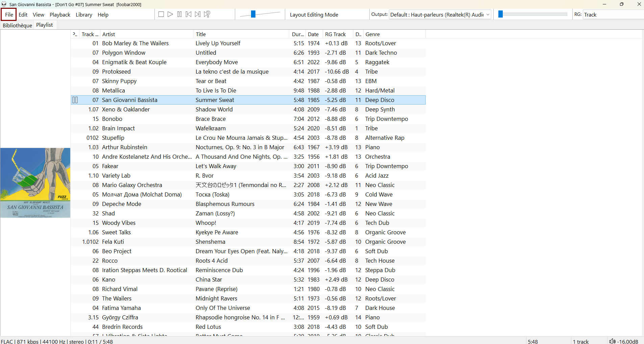Open the Edit menu
644x344 pixels.
coord(23,15)
